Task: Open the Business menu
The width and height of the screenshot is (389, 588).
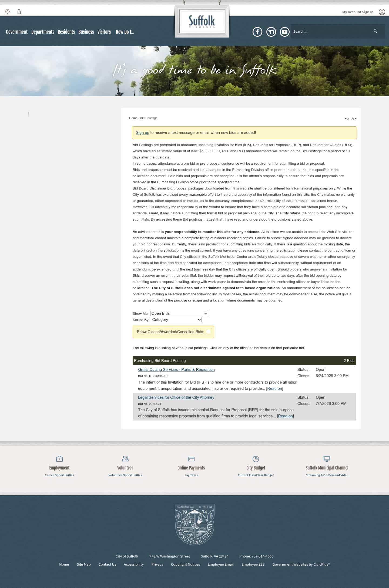Action: pyautogui.click(x=86, y=32)
